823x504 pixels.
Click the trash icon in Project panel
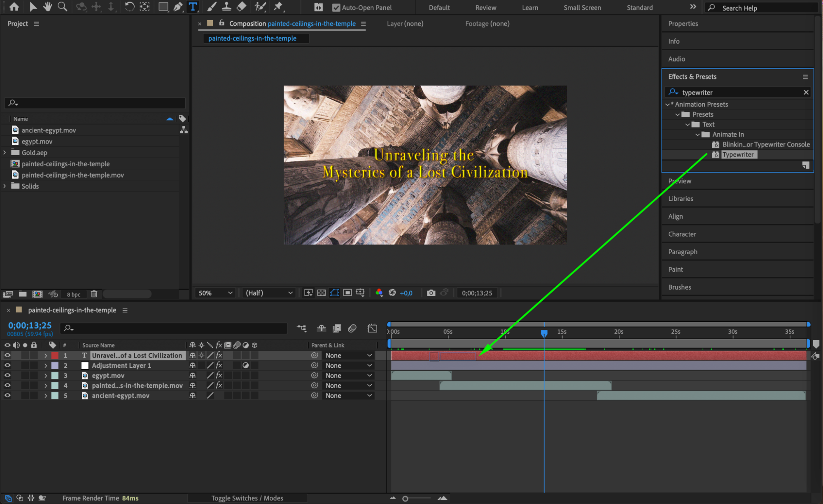pos(94,294)
